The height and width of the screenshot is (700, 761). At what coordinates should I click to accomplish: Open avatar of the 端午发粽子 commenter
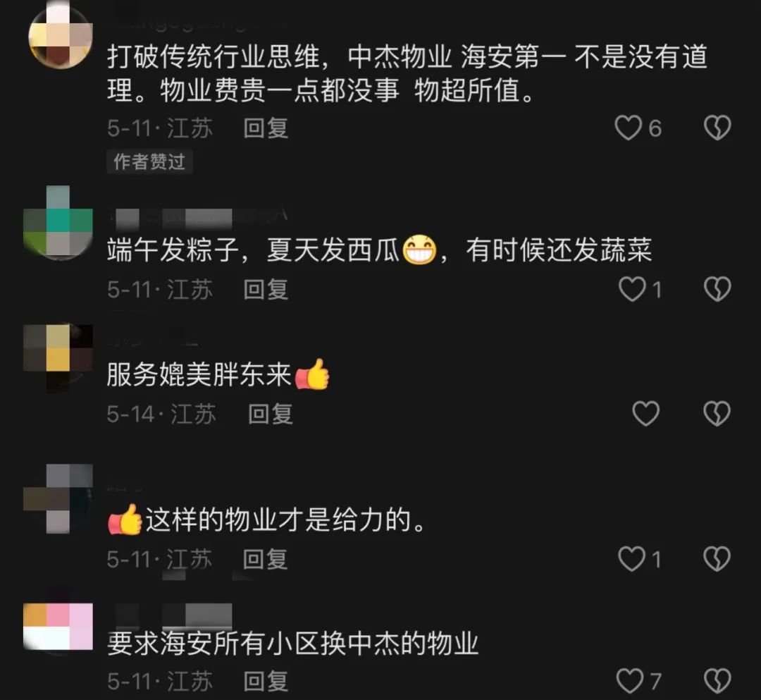pos(58,221)
